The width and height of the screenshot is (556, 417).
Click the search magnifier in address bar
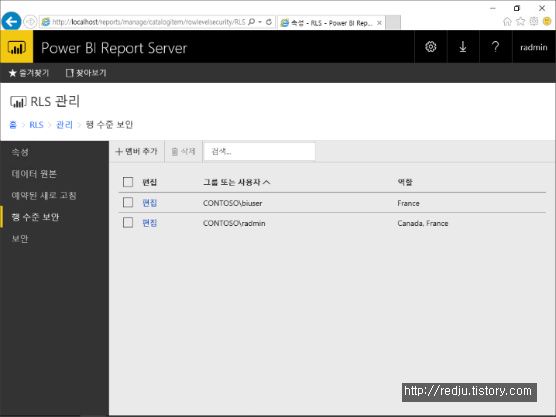coord(251,22)
